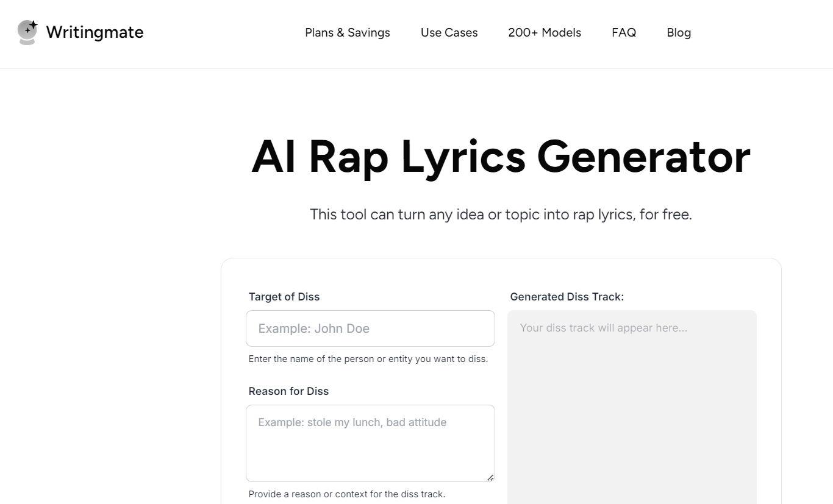Click the Target of Diss label
Screen dimensions: 833x504
(x=284, y=297)
